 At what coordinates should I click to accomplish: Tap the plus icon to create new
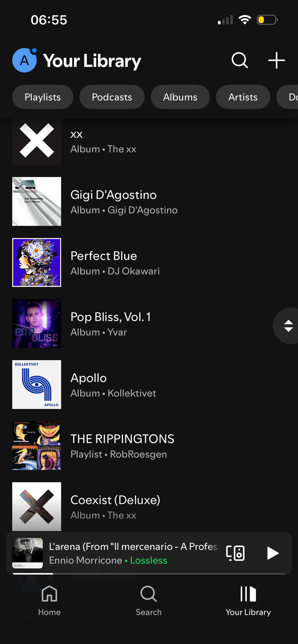click(x=276, y=61)
